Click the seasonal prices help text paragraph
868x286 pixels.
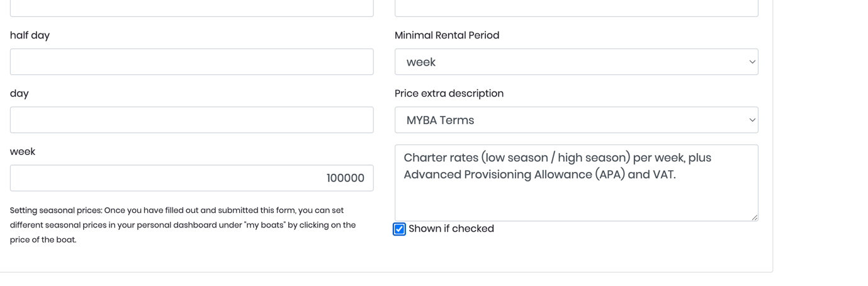click(x=183, y=225)
